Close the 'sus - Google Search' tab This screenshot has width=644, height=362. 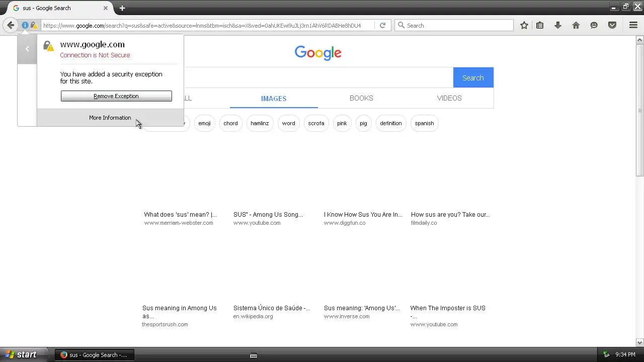pyautogui.click(x=106, y=8)
